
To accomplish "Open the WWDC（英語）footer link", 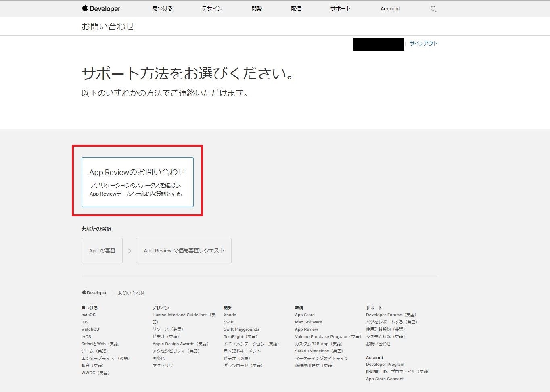I will [96, 373].
